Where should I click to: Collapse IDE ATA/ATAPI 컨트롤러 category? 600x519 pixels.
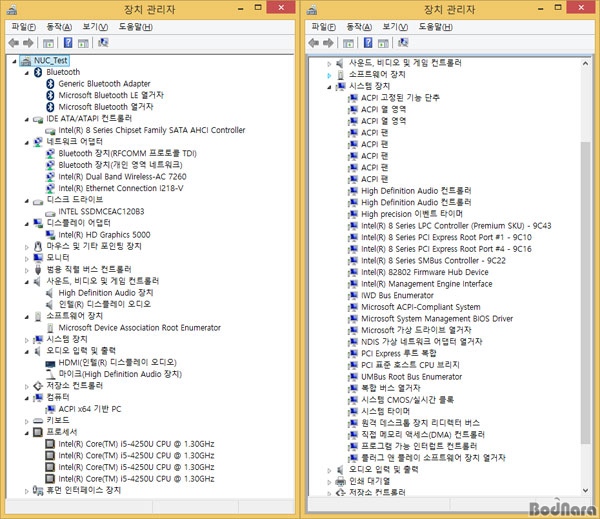pyautogui.click(x=26, y=119)
